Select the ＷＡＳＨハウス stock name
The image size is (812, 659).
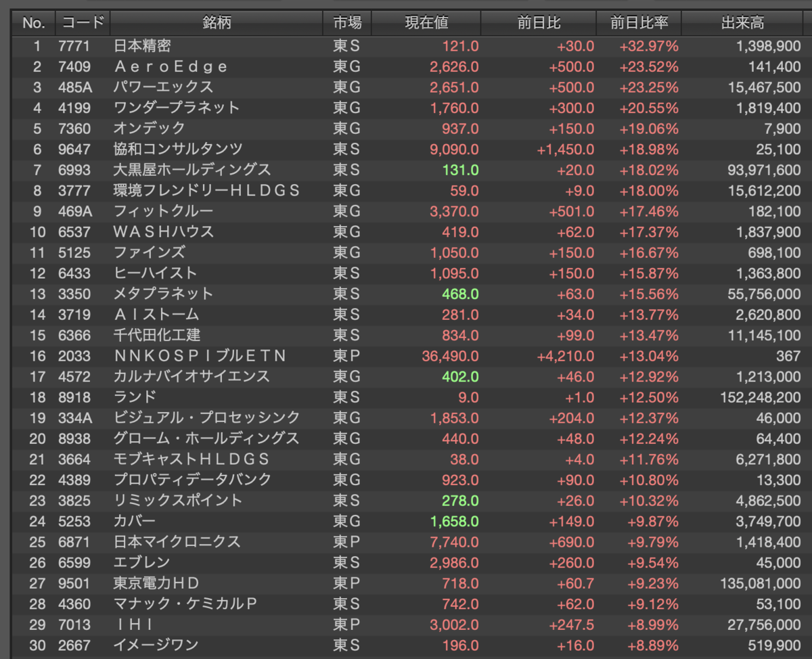pos(164,232)
